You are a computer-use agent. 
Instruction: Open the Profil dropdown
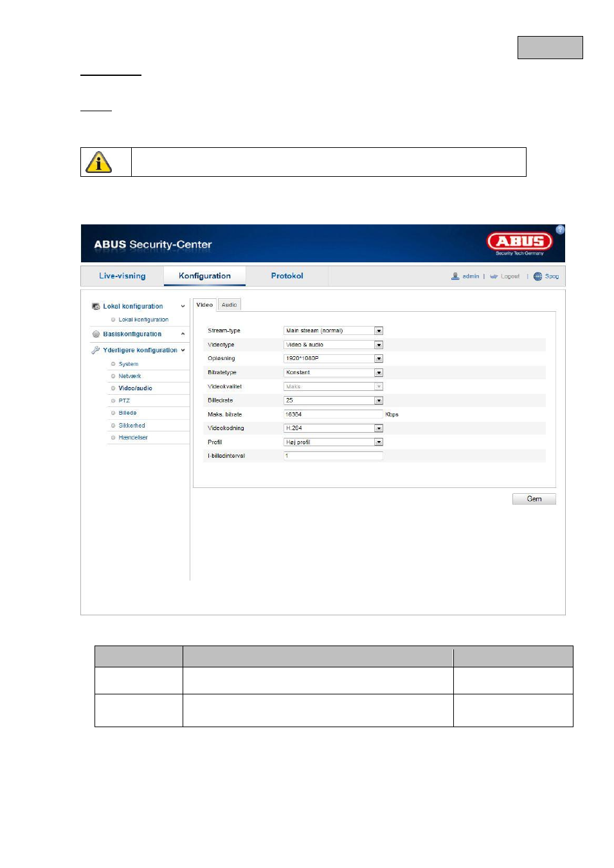point(333,442)
